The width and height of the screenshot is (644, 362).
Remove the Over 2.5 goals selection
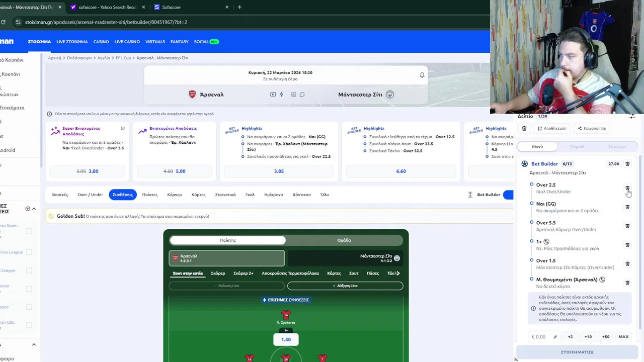click(x=627, y=189)
